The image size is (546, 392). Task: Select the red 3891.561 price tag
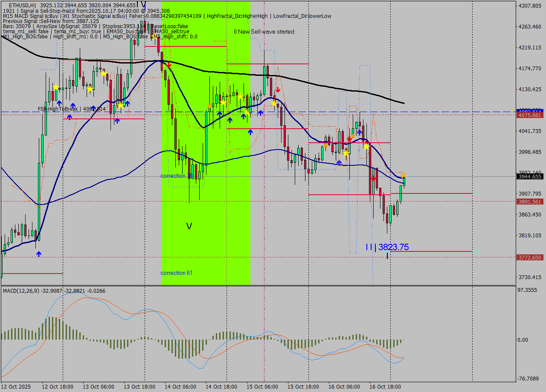[529, 202]
